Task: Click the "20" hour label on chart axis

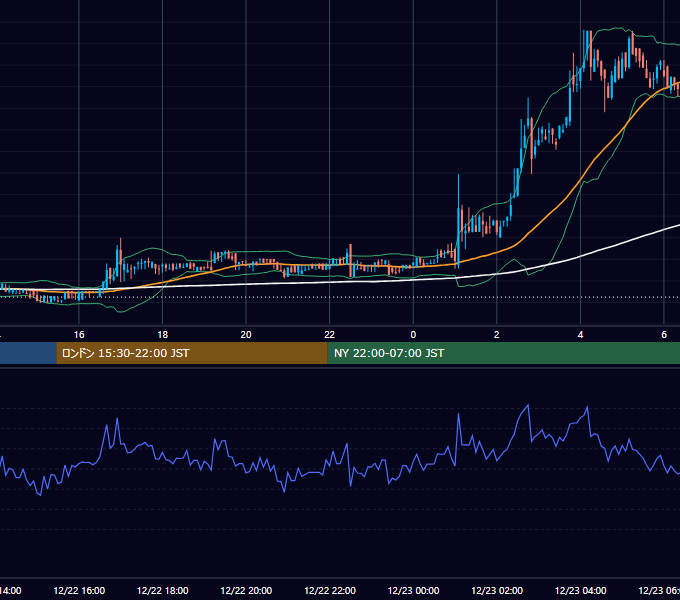Action: click(246, 335)
